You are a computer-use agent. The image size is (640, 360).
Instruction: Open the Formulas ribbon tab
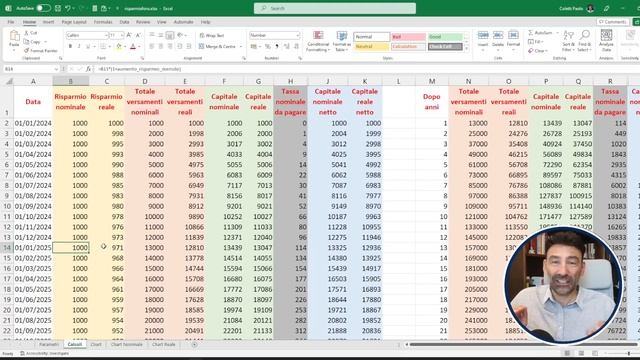[x=103, y=22]
